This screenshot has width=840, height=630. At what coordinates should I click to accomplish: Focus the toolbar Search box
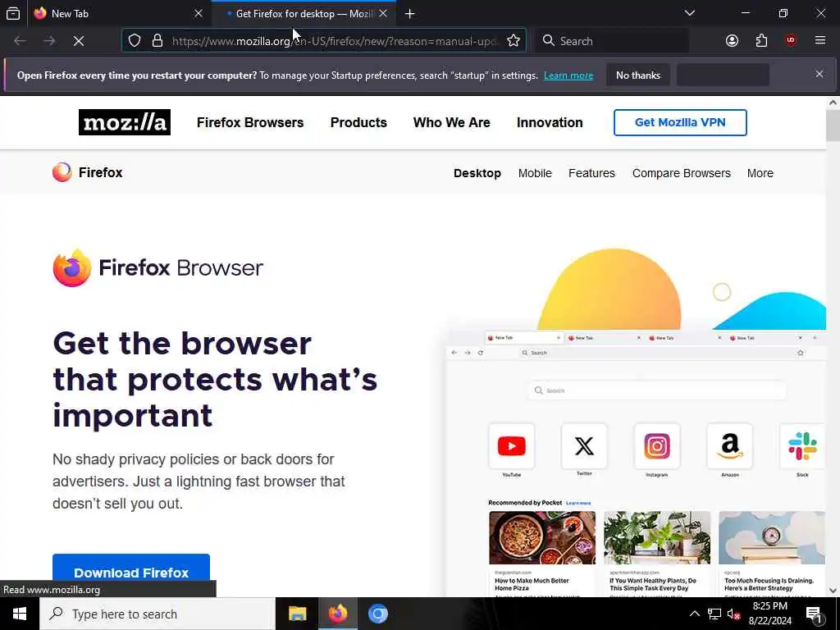[612, 41]
